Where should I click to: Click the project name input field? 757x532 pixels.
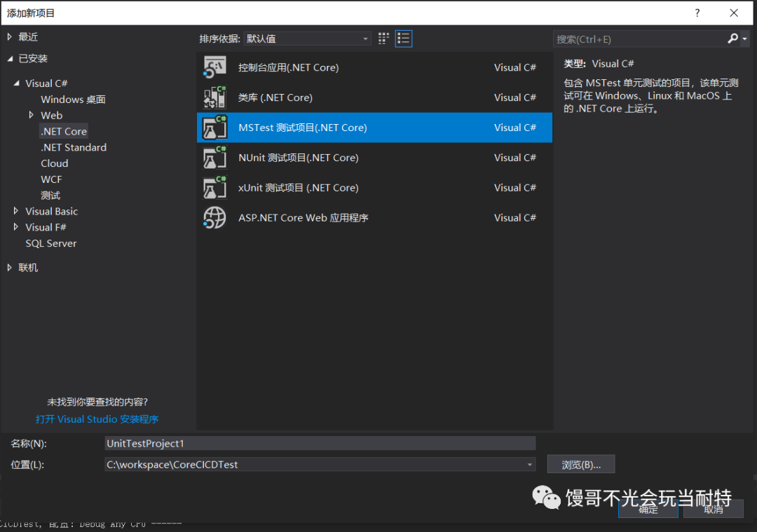pos(320,443)
